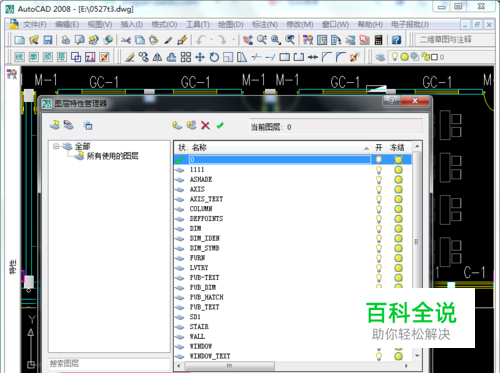Toggle the On lightbulb for layer DIM
500x373 pixels.
click(379, 229)
